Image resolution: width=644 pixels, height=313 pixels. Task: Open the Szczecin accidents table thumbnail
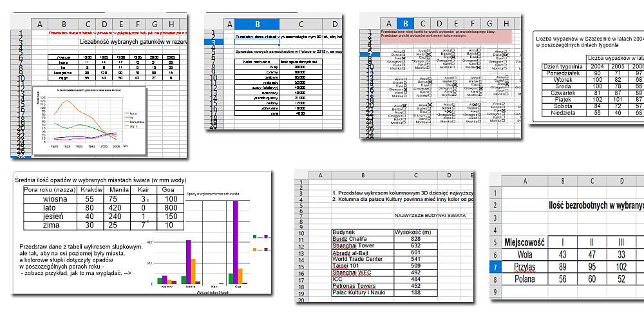pyautogui.click(x=587, y=77)
